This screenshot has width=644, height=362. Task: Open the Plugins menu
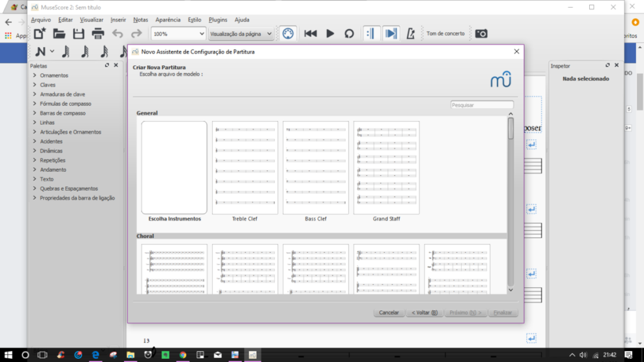218,19
